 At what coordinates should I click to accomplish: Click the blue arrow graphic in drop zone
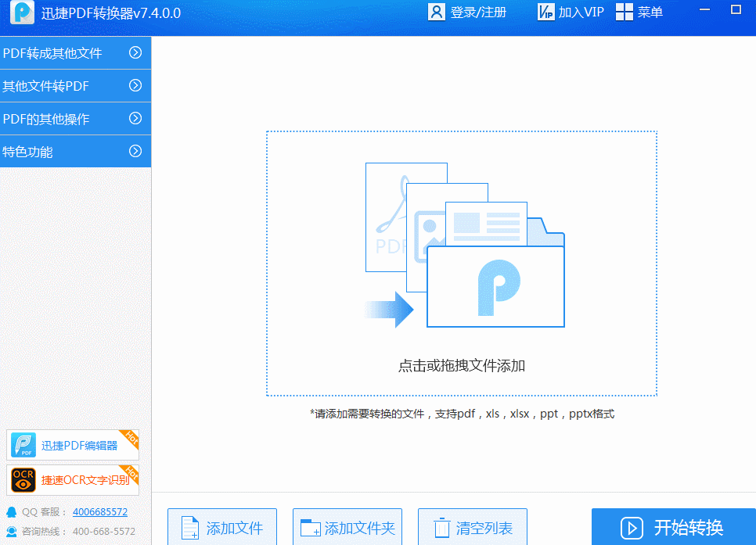tap(389, 310)
